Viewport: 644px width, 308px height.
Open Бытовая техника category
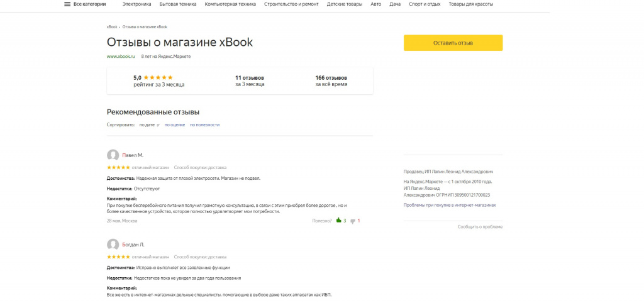click(x=178, y=4)
